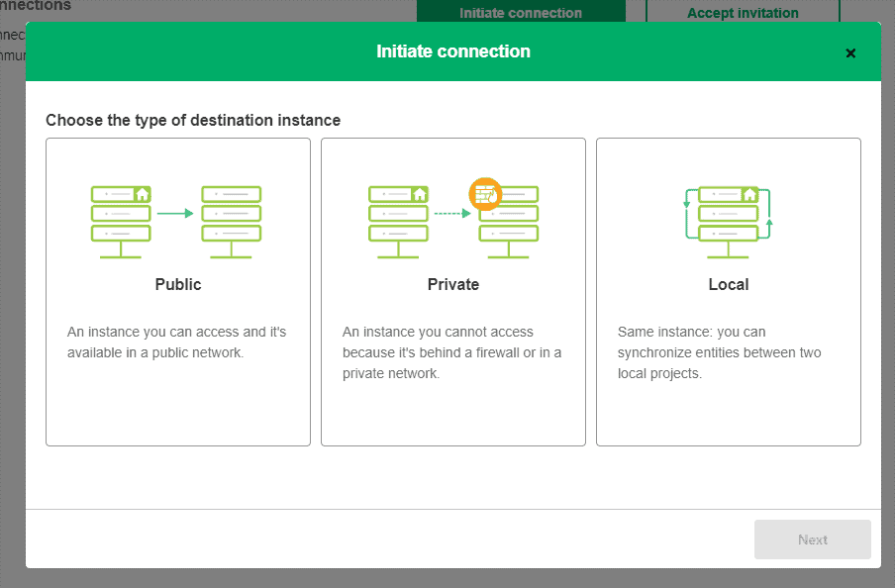The image size is (895, 588).
Task: Click the source server icon in Public card
Action: [121, 221]
